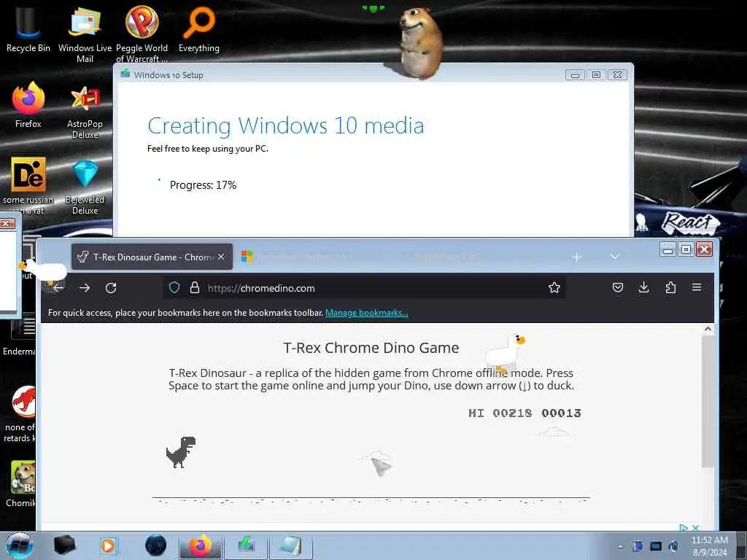Bookmark this page with the star
This screenshot has width=747, height=560.
coord(554,287)
